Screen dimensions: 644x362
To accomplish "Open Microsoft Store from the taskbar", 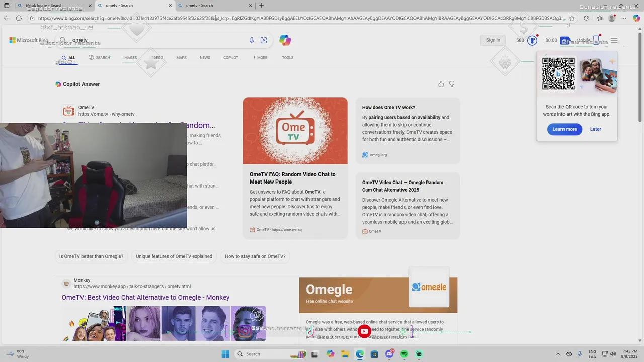I will click(374, 354).
